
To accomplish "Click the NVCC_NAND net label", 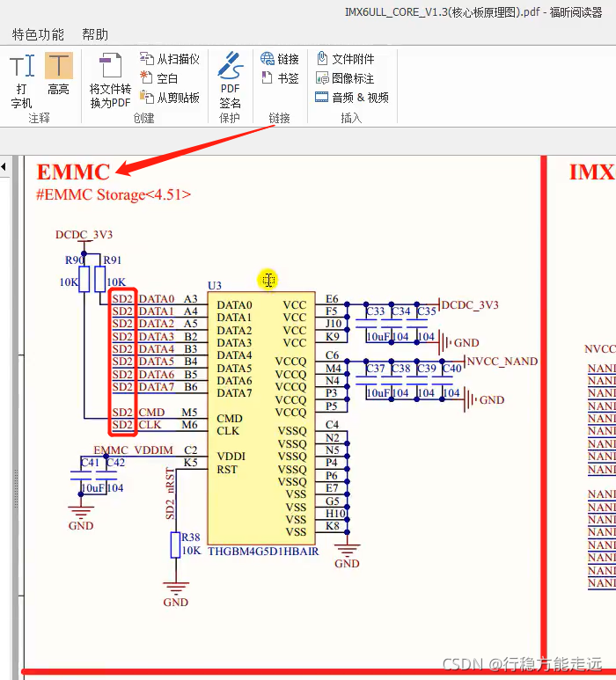I will (x=502, y=362).
